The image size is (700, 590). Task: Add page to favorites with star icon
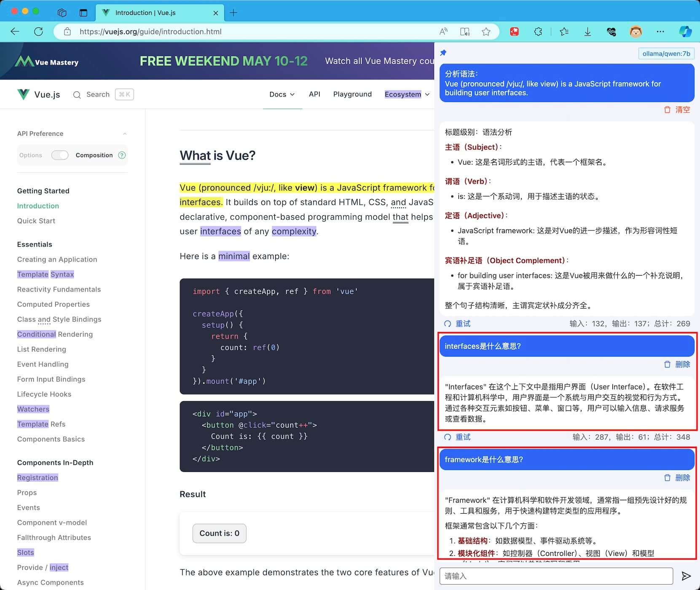point(486,32)
